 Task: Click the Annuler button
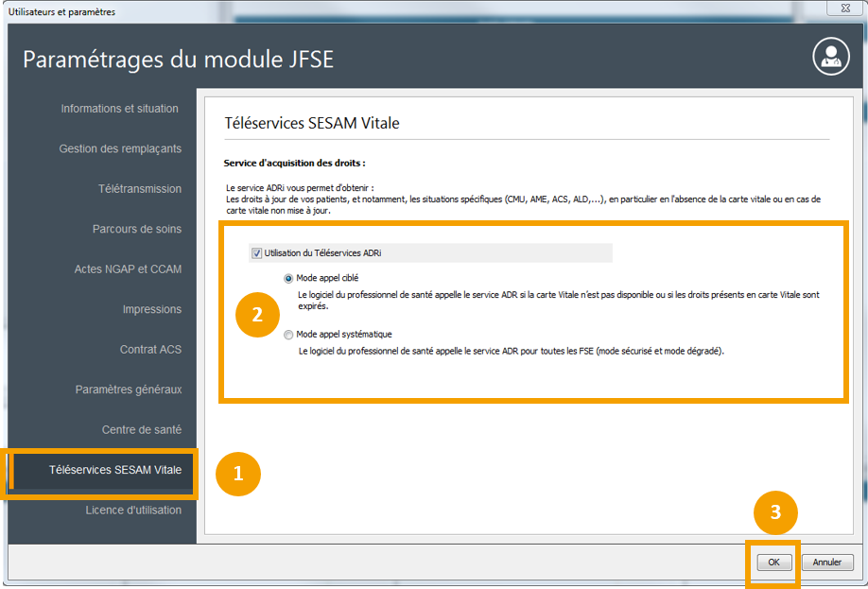point(827,562)
